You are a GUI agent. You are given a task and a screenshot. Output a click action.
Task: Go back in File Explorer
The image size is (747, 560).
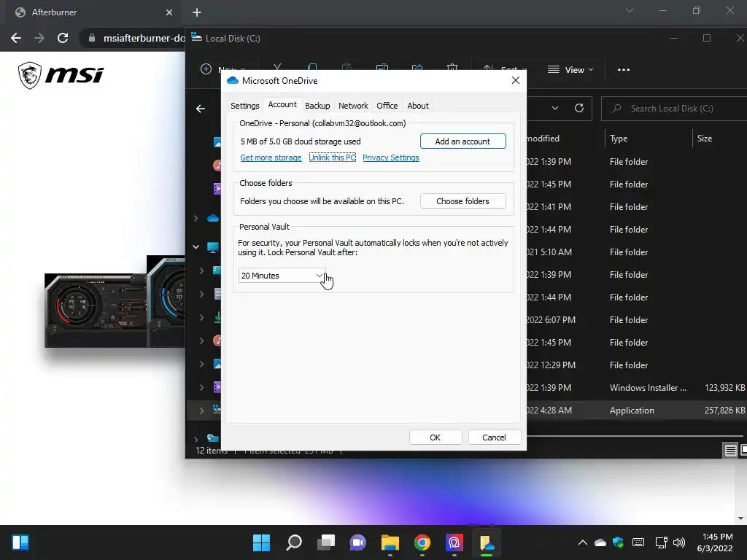[x=201, y=109]
